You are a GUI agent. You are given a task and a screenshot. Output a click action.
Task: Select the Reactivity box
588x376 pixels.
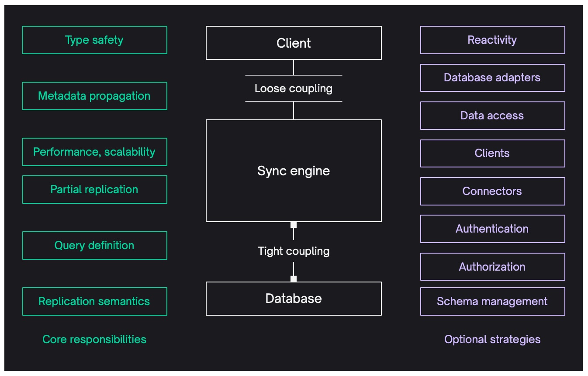pyautogui.click(x=492, y=40)
